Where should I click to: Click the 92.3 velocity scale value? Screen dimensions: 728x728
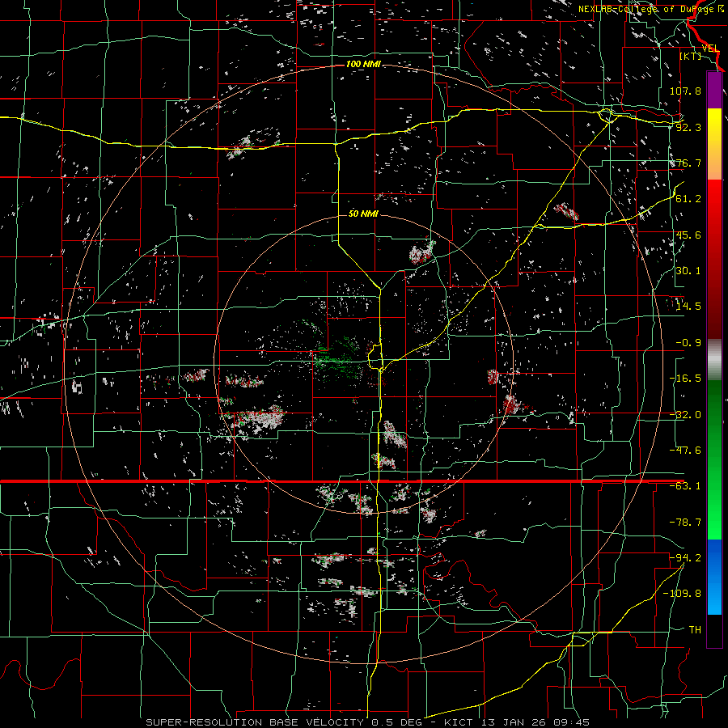688,127
